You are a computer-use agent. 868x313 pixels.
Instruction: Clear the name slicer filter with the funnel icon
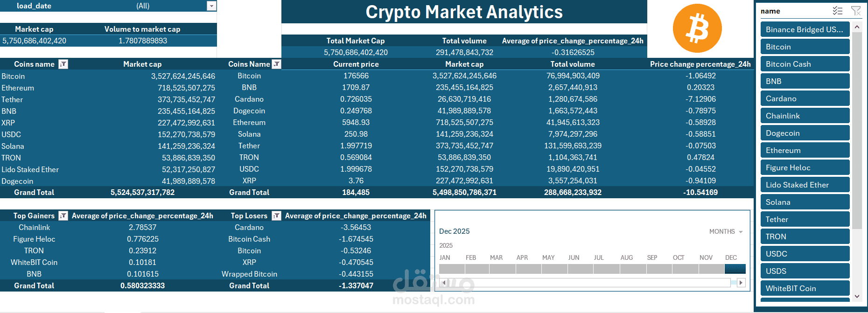point(856,10)
